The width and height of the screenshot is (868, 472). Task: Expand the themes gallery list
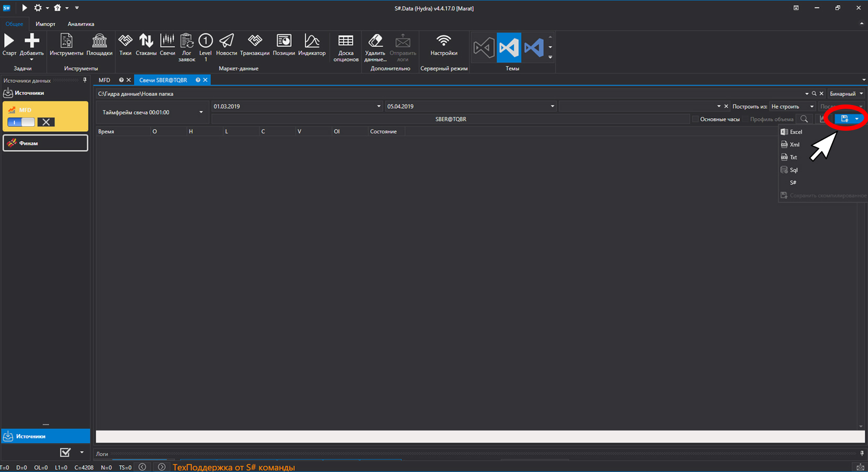click(x=550, y=57)
